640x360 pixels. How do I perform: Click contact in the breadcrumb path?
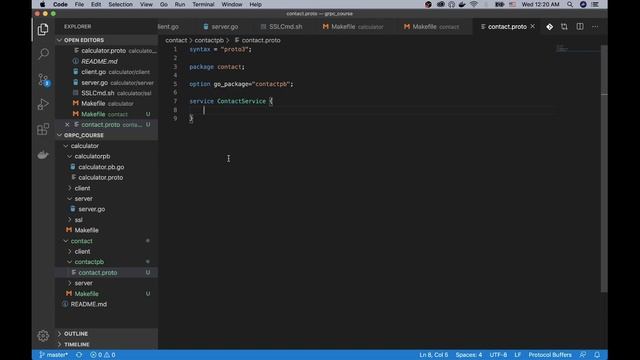tap(176, 40)
